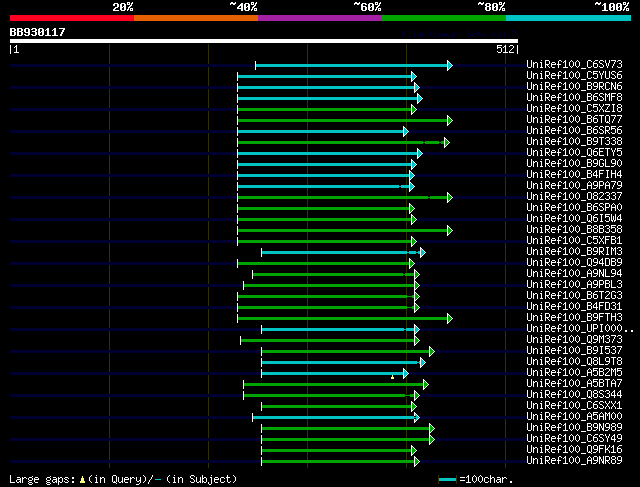Click the purple ~60% identity color segment
This screenshot has width=640, height=487.
tap(320, 18)
